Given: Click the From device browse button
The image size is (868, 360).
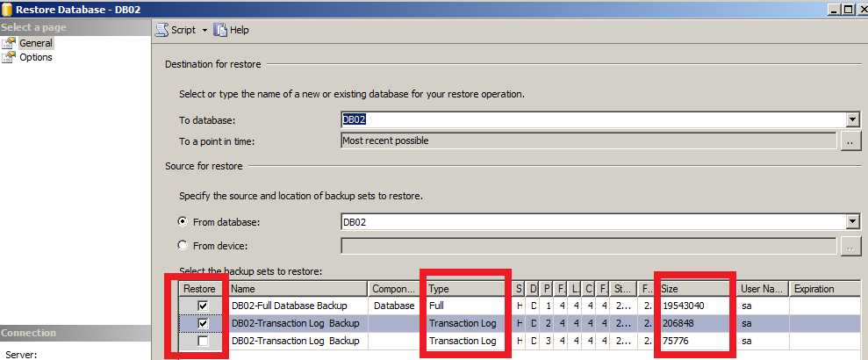Looking at the screenshot, I should [x=850, y=246].
